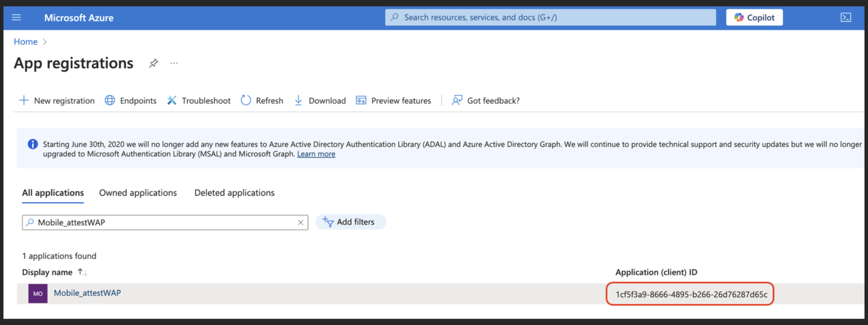This screenshot has width=868, height=325.
Task: Open Preview features panel
Action: click(394, 100)
